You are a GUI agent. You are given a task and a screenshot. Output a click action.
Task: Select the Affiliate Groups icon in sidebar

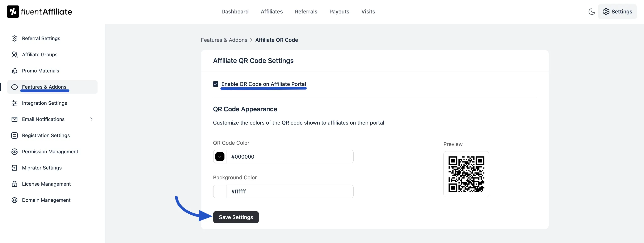[x=14, y=54]
